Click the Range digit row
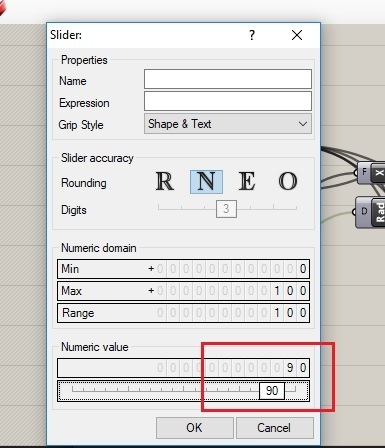The height and width of the screenshot is (448, 385). pyautogui.click(x=183, y=313)
